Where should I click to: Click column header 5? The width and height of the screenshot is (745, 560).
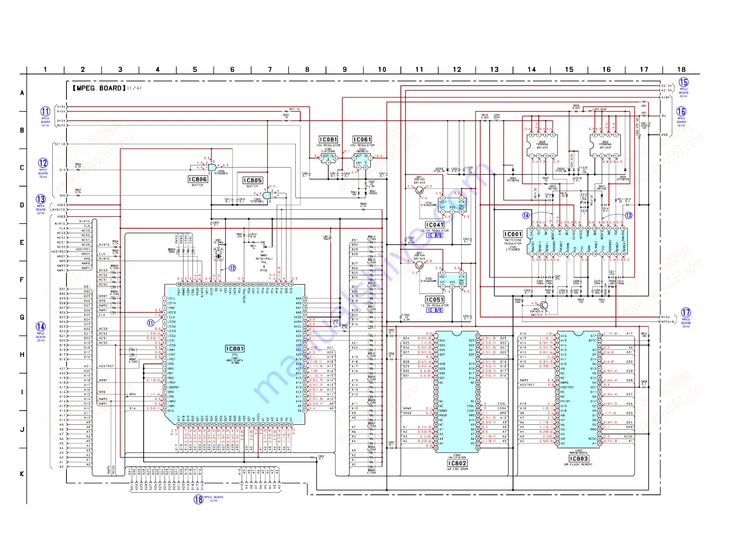(x=195, y=70)
